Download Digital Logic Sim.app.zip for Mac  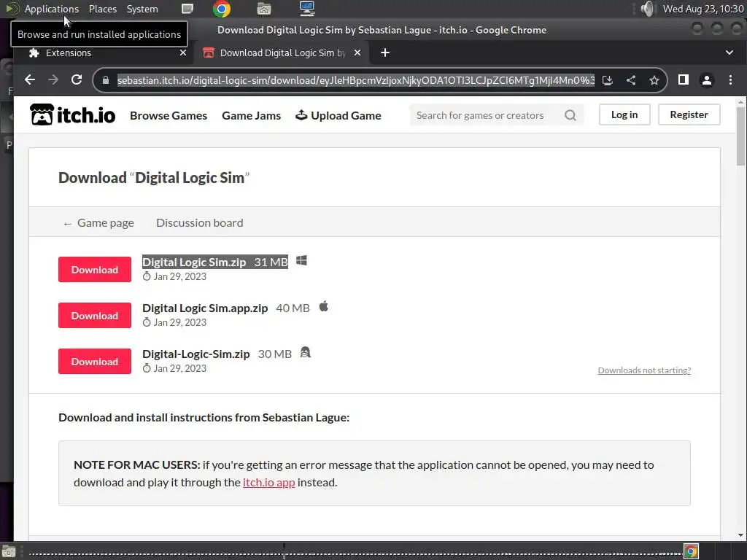pyautogui.click(x=95, y=315)
